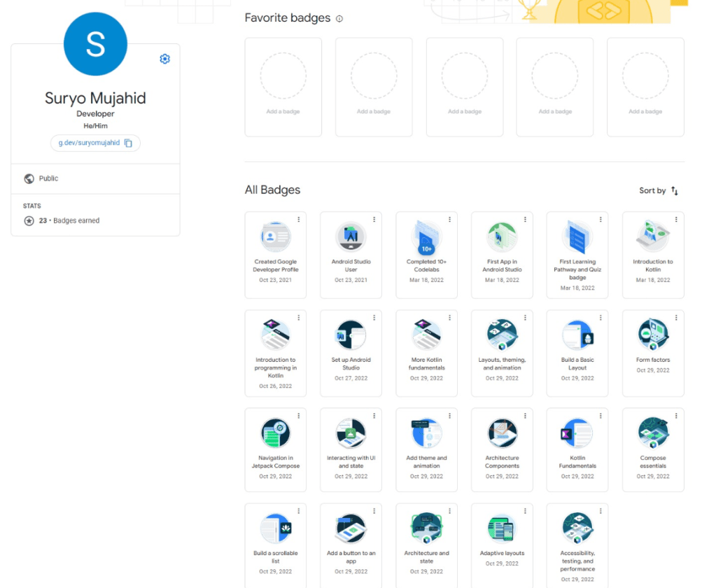Open the options menu on Created Google Developer Profile badge

(x=299, y=220)
